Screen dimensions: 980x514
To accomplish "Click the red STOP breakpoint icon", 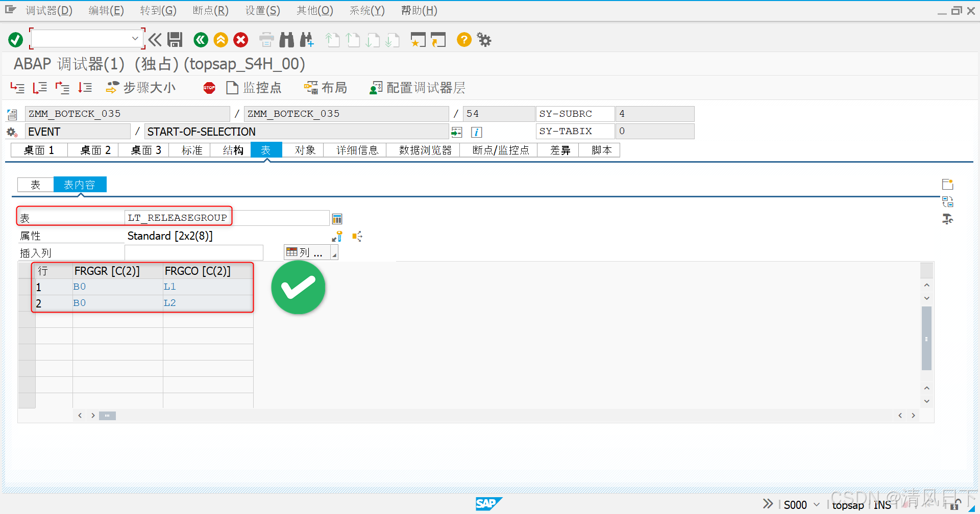I will click(209, 88).
